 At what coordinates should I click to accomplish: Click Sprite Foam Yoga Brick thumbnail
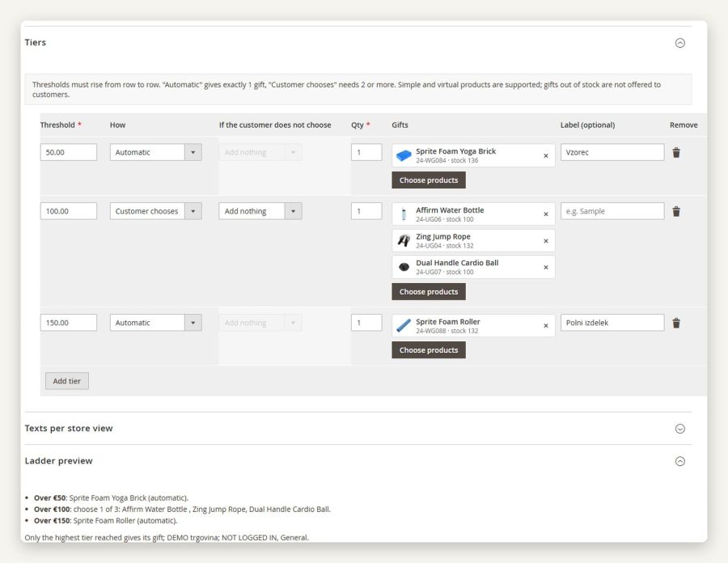404,155
